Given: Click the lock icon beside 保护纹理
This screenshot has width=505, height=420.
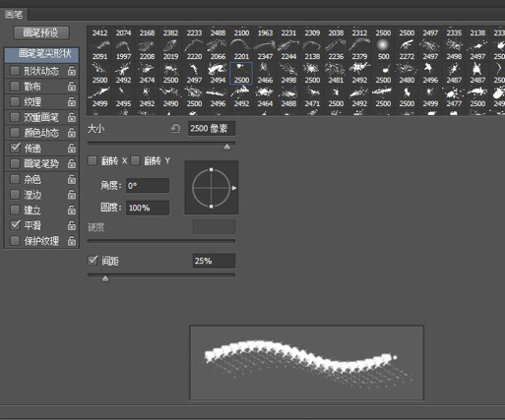Looking at the screenshot, I should [x=72, y=241].
